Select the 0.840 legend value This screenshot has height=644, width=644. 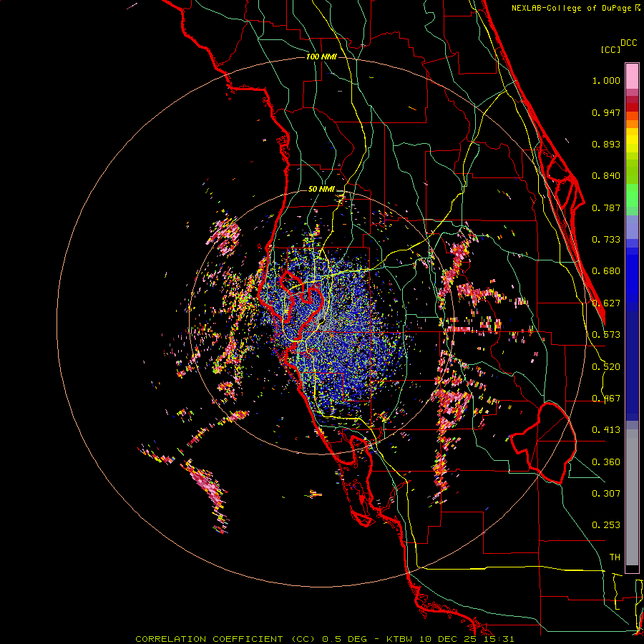[x=606, y=176]
